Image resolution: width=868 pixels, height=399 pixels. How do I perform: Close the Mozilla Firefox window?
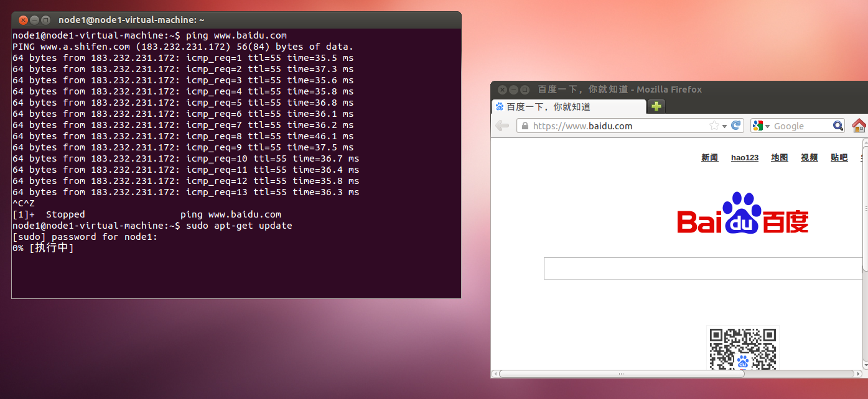point(503,89)
